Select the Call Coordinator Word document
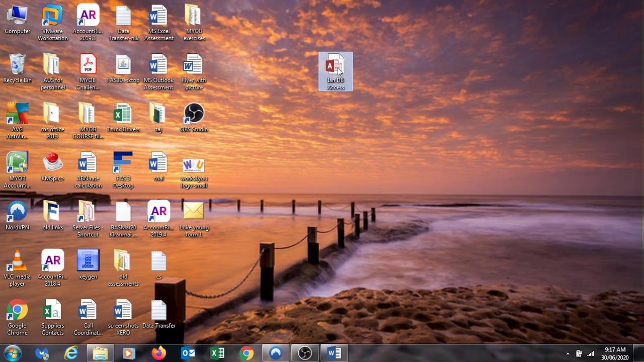This screenshot has height=362, width=644. 88,317
